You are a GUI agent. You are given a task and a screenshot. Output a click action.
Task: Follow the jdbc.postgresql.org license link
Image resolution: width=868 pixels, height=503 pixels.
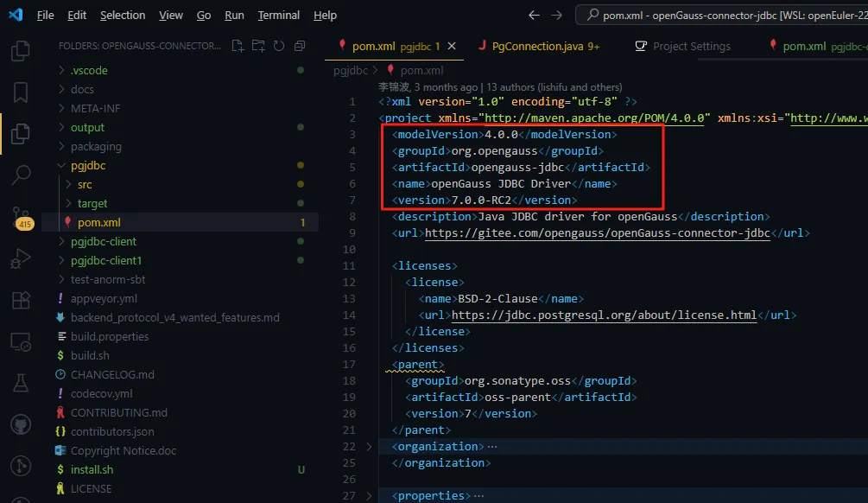(604, 315)
